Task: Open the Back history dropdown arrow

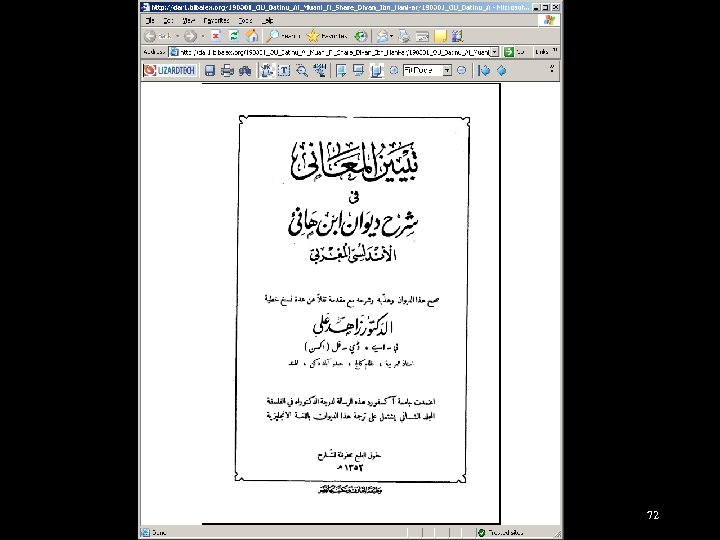Action: [178, 36]
